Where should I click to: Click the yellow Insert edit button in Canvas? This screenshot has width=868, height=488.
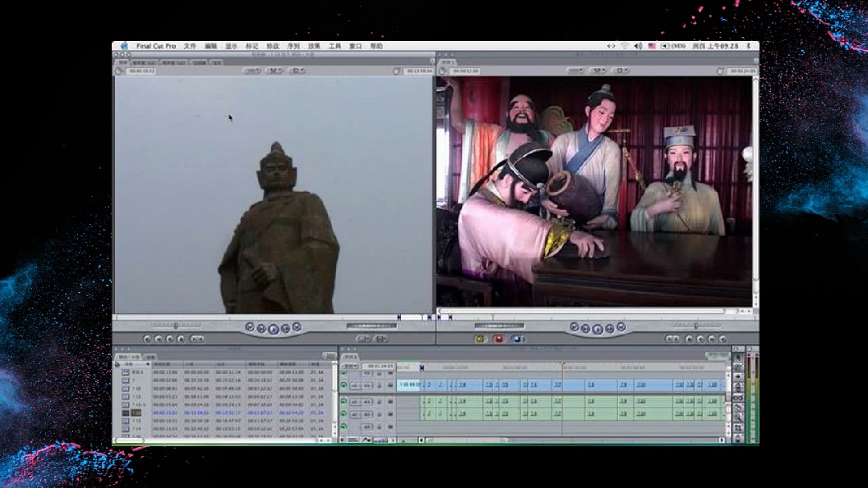[480, 339]
